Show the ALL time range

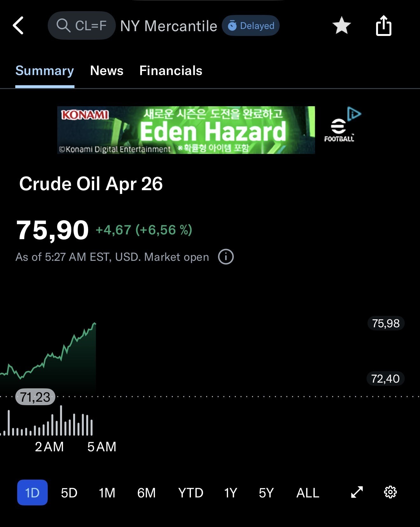(308, 493)
